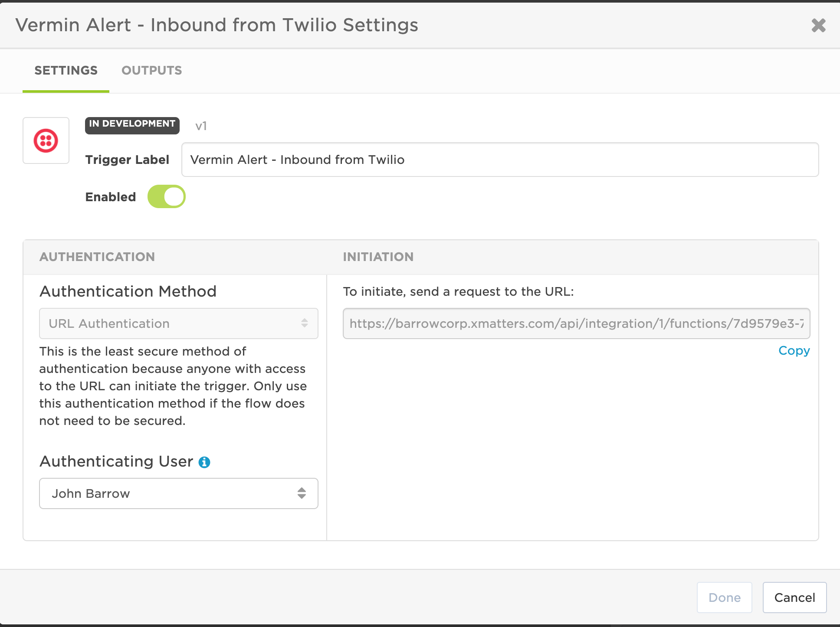This screenshot has height=627, width=840.
Task: Click the Twilio logo icon
Action: click(46, 140)
